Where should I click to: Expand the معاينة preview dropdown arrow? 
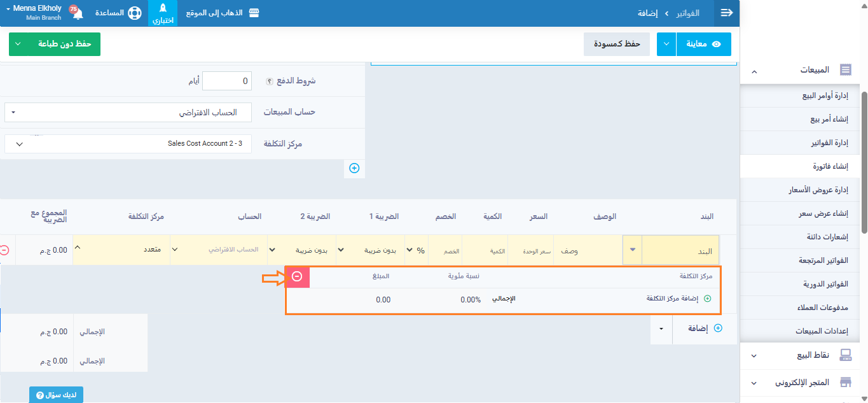(x=666, y=44)
